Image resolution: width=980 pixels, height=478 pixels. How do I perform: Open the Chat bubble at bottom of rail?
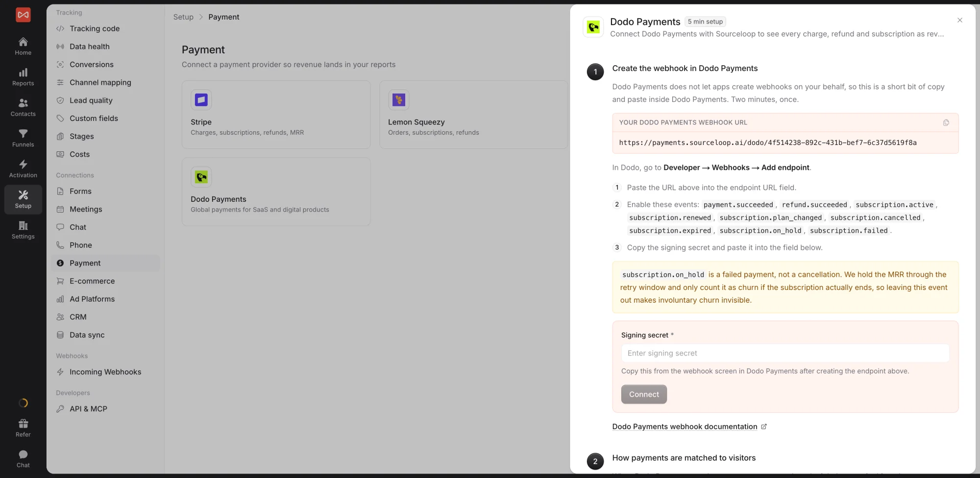23,458
